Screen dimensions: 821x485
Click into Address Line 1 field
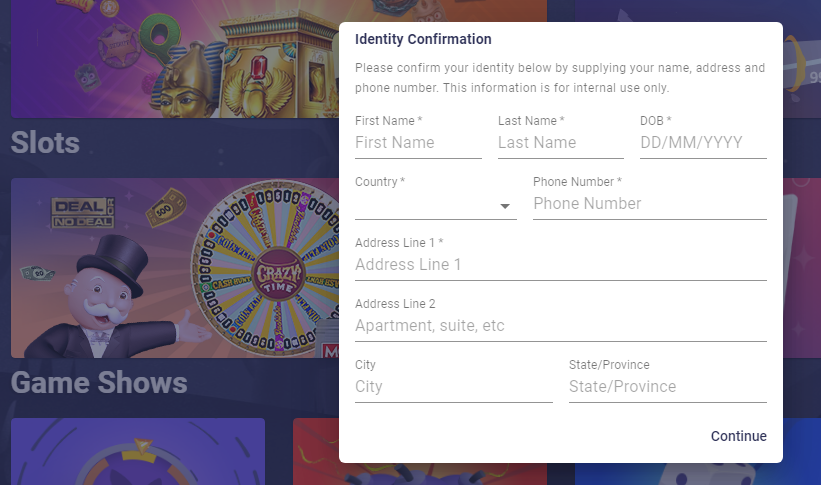point(560,265)
